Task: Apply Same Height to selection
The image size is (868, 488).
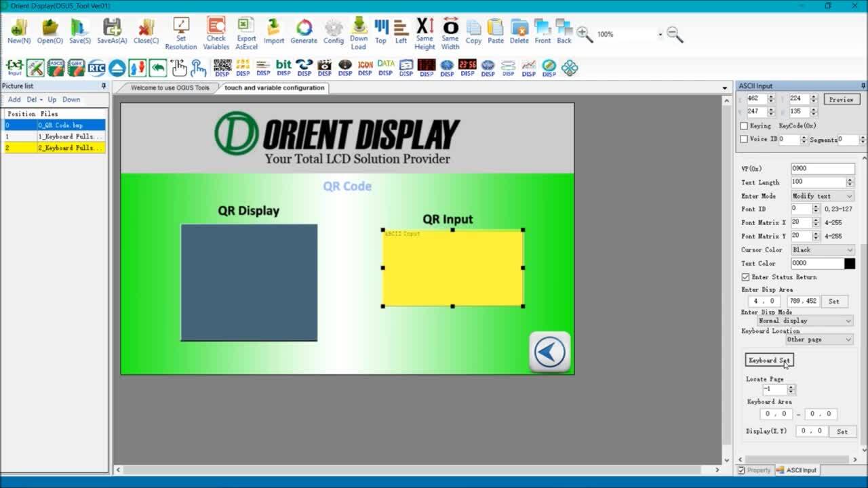Action: coord(425,34)
